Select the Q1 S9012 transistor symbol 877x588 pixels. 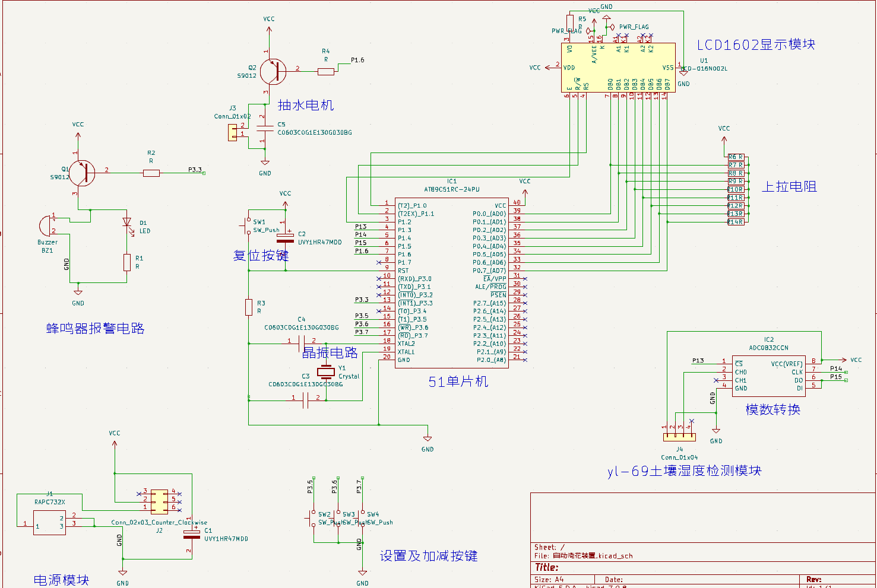tap(82, 173)
